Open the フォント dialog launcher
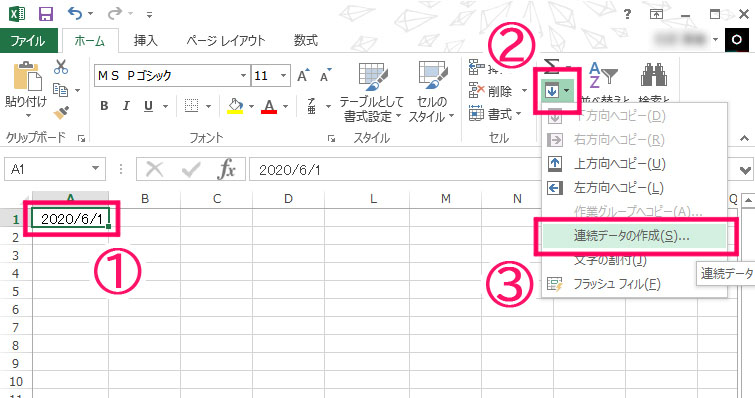Image resolution: width=755 pixels, height=398 pixels. 331,139
